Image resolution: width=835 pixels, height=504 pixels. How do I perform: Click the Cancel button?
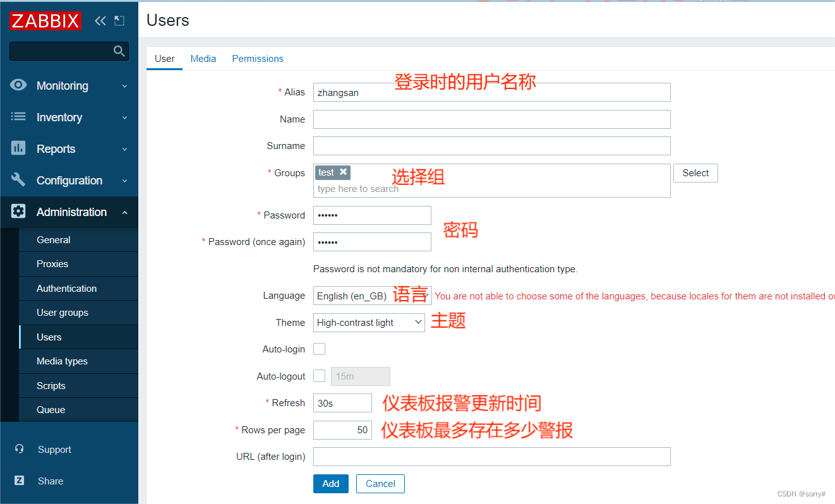coord(380,484)
